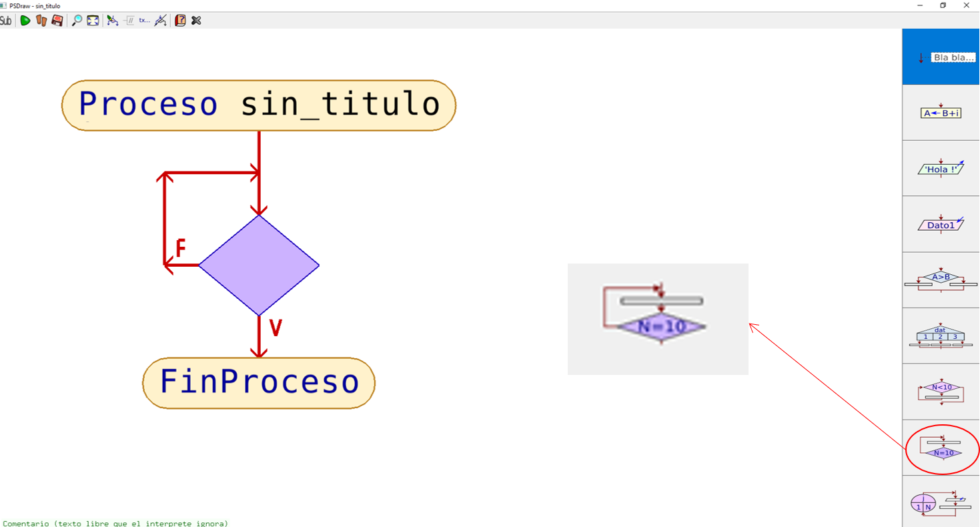Screen dimensions: 980x527
Task: Run the flowchart with the green arrow
Action: (25, 21)
